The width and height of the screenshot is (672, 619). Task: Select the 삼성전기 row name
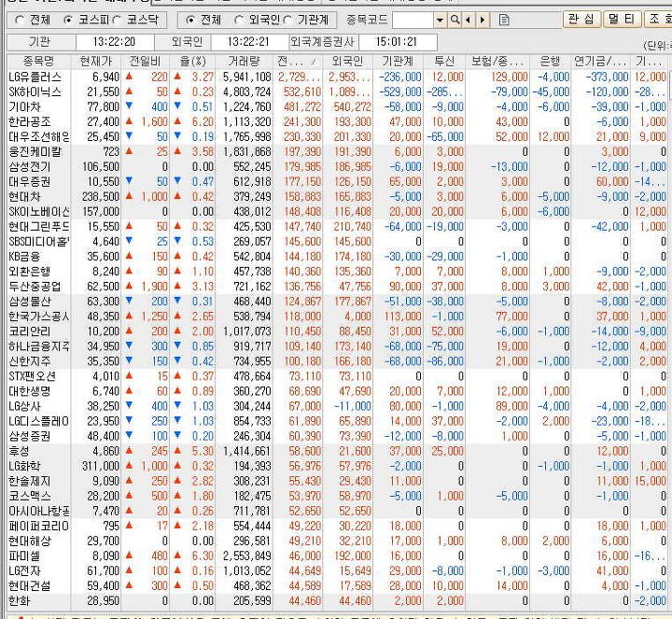click(30, 167)
